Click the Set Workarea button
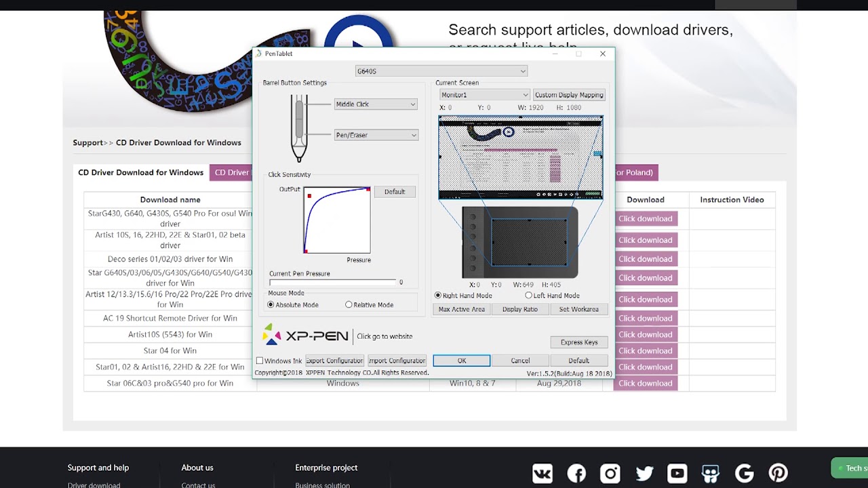868x488 pixels. (578, 309)
